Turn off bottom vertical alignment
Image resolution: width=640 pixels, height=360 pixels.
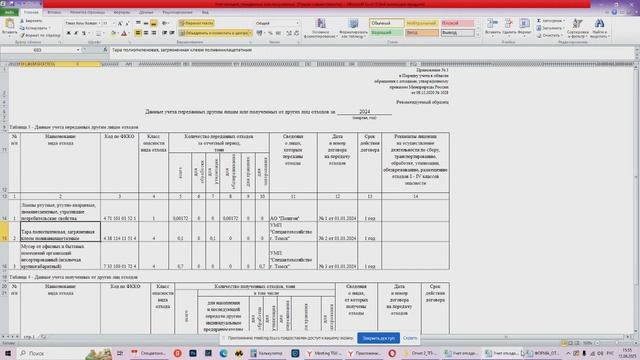[x=153, y=23]
